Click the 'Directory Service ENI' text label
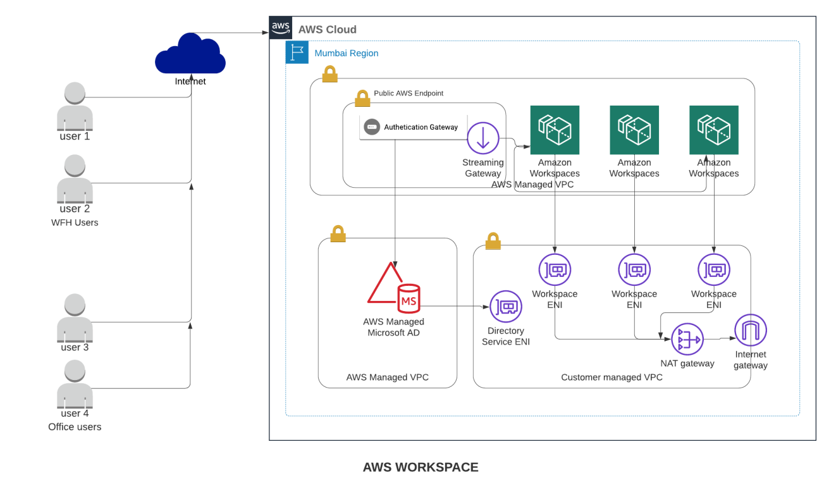Viewport: 836px width, 504px height. pyautogui.click(x=506, y=336)
